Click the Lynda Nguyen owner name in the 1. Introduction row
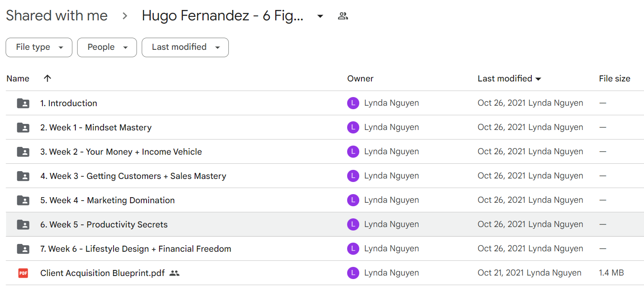Viewport: 644px width, 302px height. tap(391, 103)
